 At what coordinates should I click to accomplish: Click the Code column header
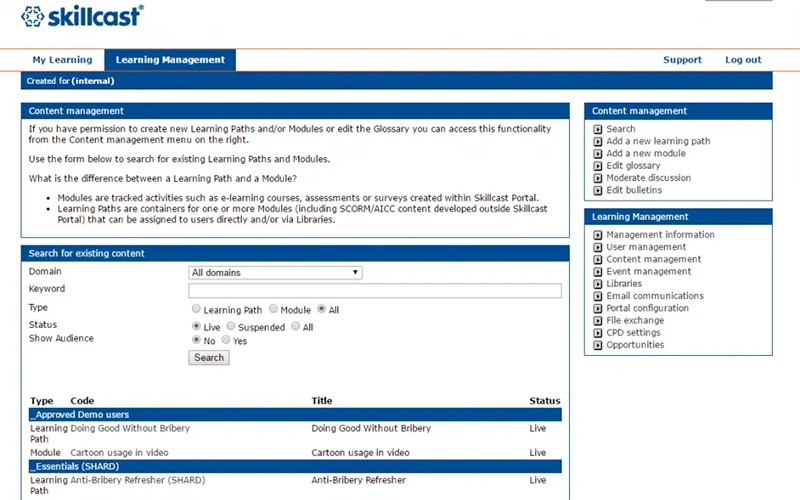(x=82, y=401)
